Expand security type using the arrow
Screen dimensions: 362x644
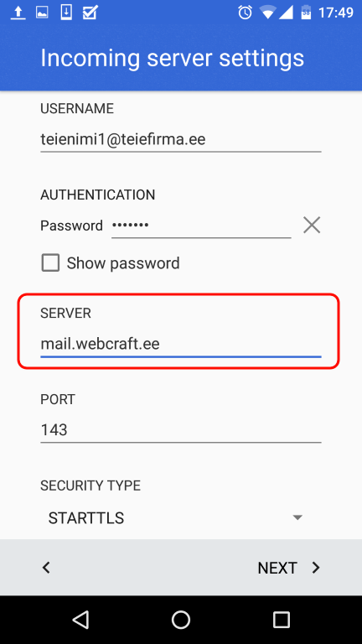[297, 517]
